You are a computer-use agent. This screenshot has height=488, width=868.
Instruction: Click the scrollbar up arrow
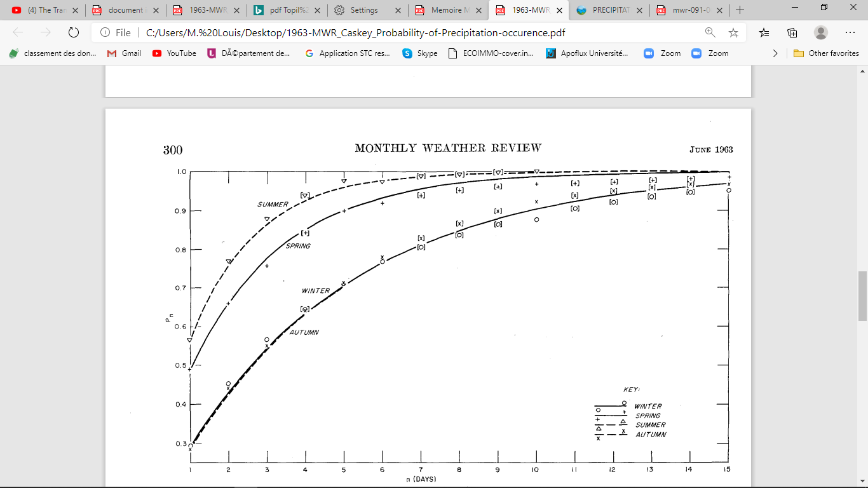click(x=862, y=70)
